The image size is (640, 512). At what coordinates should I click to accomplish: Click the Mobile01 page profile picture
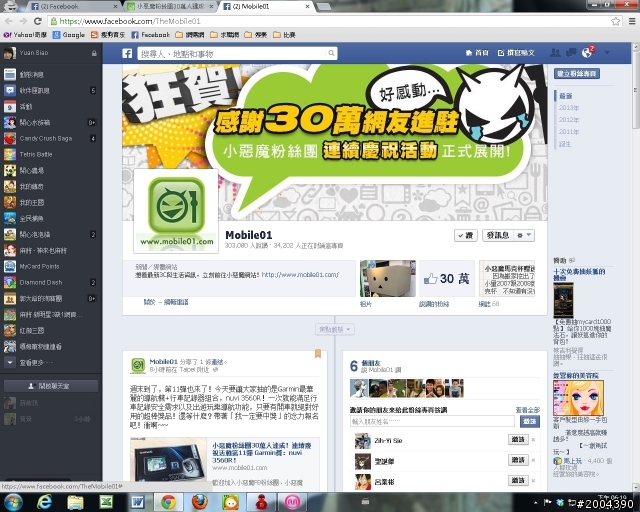[x=176, y=211]
